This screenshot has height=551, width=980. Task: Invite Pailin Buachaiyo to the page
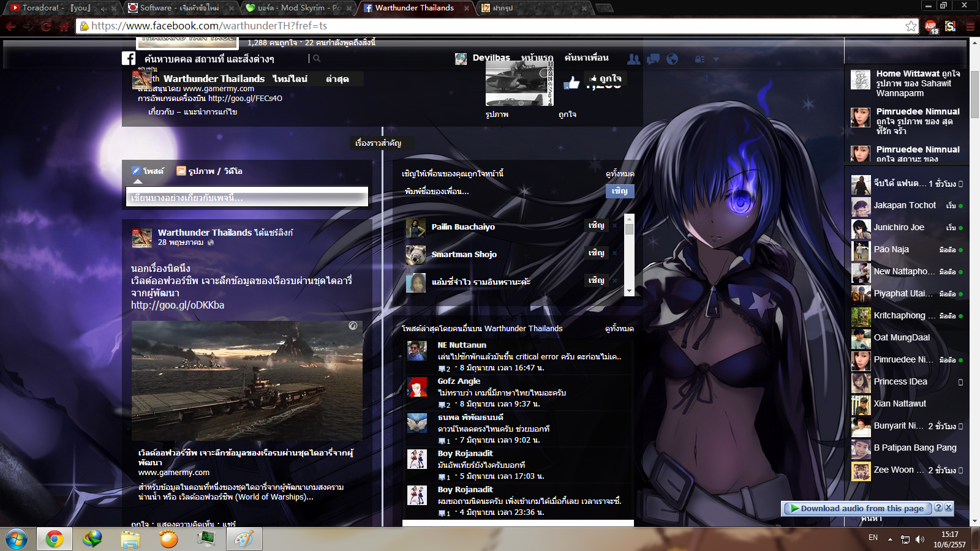(x=597, y=225)
